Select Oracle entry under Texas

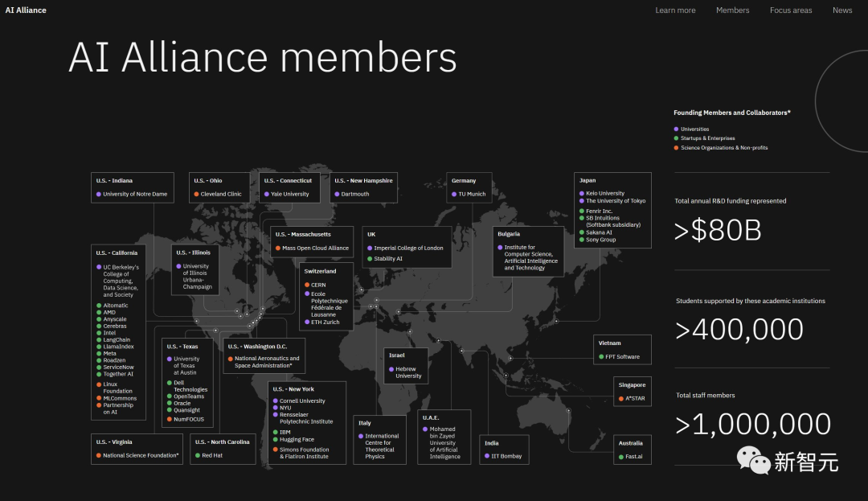tap(178, 404)
